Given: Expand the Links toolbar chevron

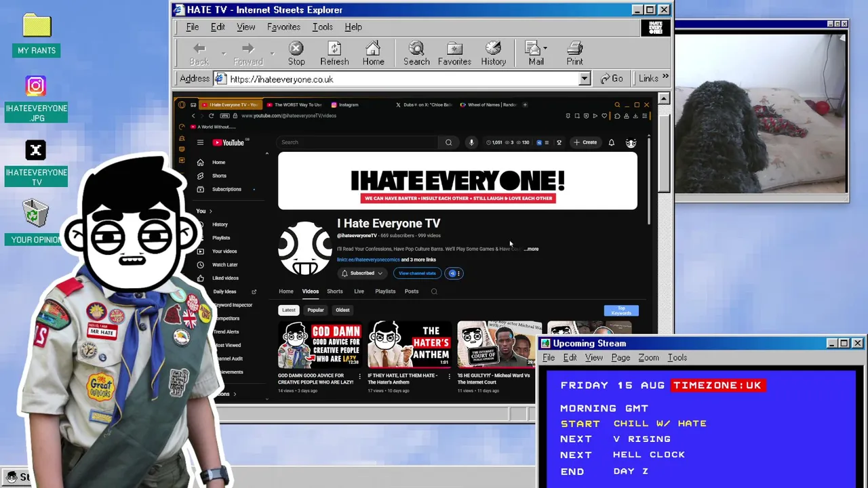Looking at the screenshot, I should 665,78.
